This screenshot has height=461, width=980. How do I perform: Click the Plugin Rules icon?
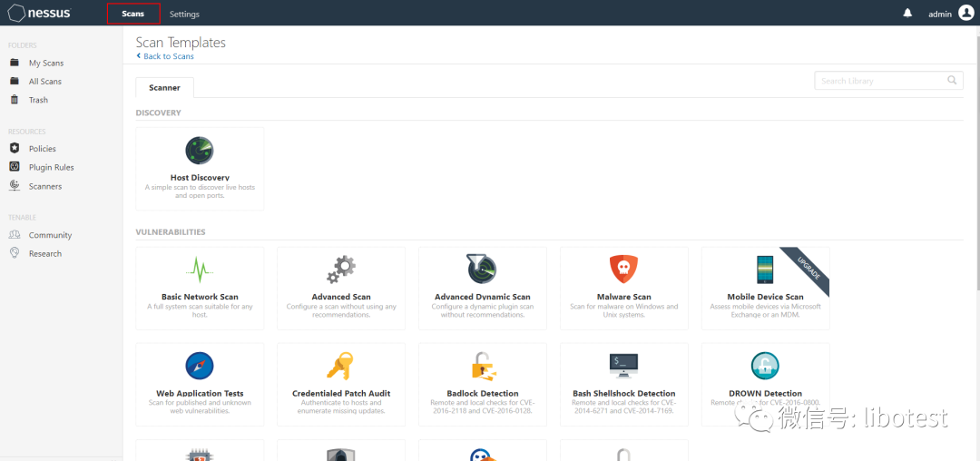[x=15, y=167]
